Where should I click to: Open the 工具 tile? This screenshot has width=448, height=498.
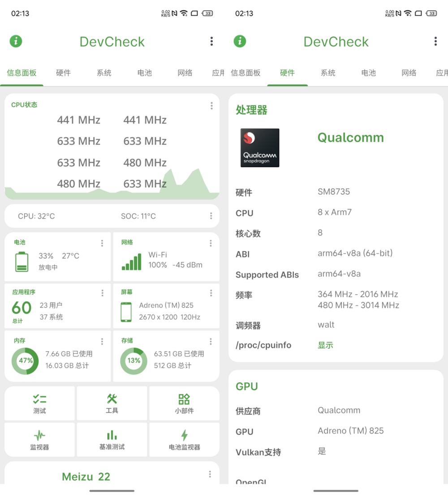tap(112, 404)
